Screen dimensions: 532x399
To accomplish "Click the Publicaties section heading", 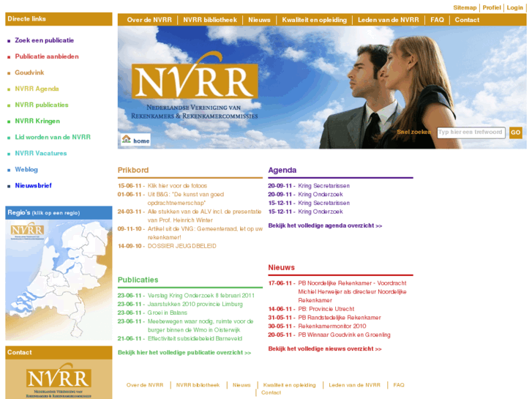I will tap(138, 280).
